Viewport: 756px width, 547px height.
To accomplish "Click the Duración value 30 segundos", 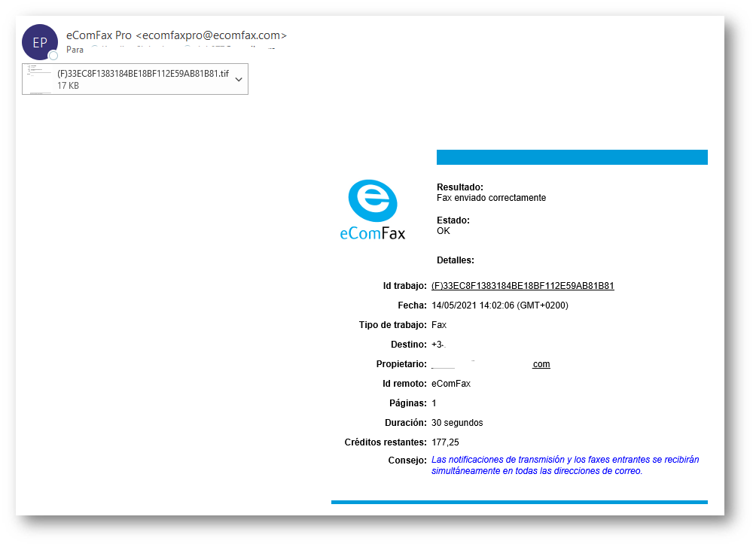I will pyautogui.click(x=457, y=423).
